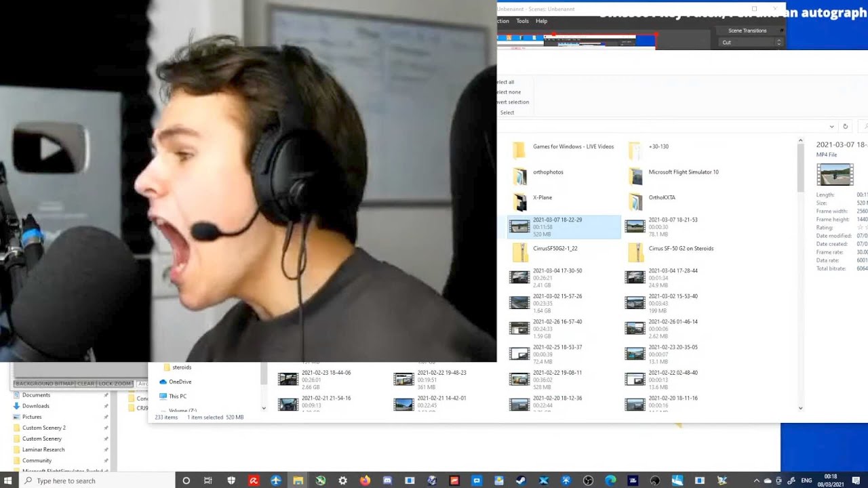Select OneDrive in the navigation pane
868x488 pixels.
(175, 382)
